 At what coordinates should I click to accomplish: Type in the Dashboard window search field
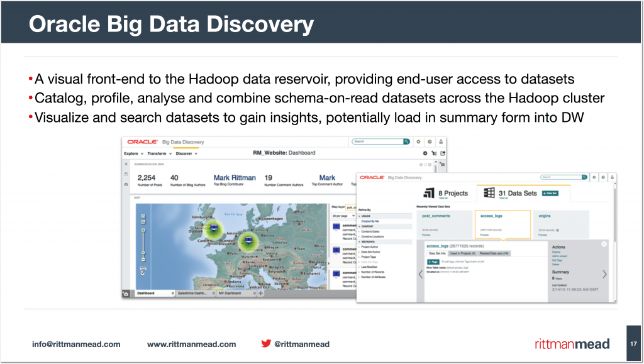coord(377,141)
